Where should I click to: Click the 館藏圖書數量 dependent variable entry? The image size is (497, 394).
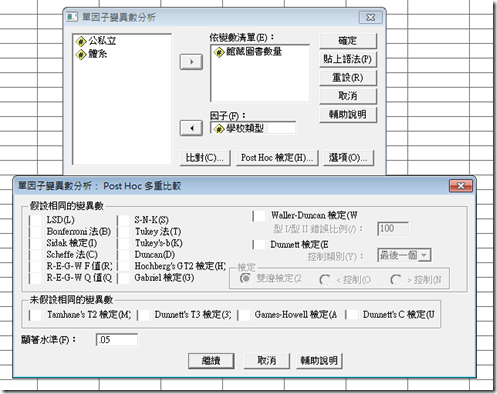[248, 52]
